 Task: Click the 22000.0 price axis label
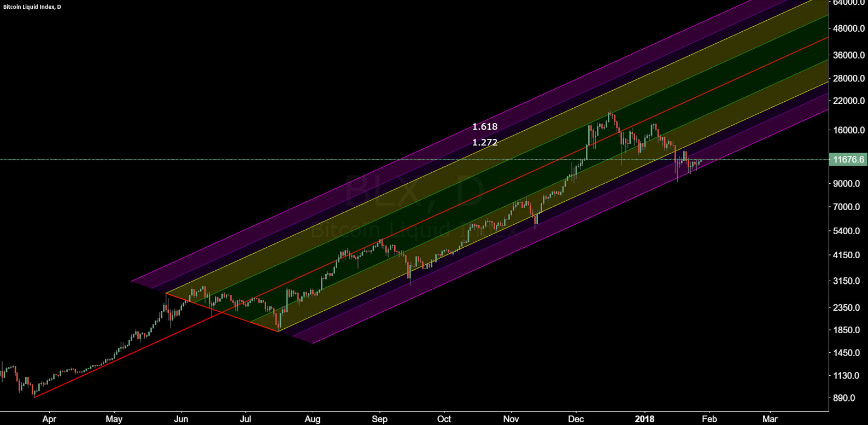pos(849,101)
